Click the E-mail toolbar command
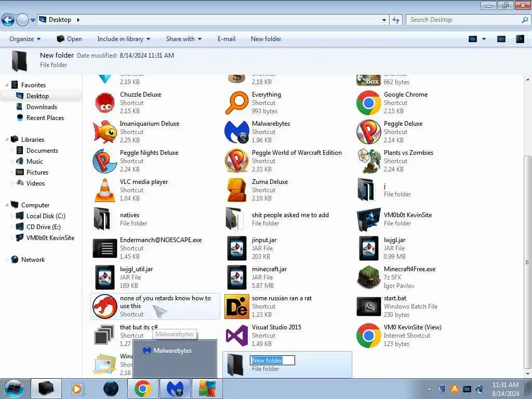The width and height of the screenshot is (532, 399). pos(227,39)
